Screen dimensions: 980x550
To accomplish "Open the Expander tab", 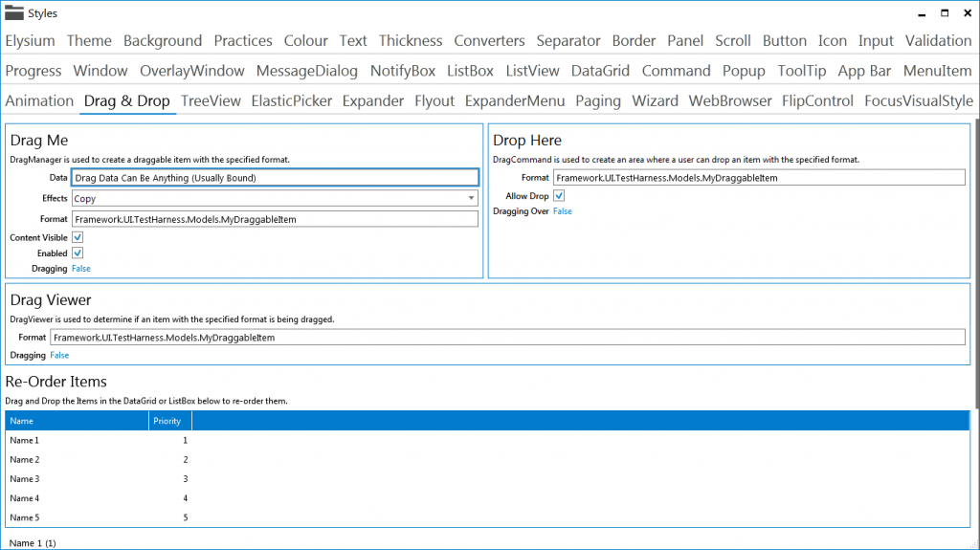I will (x=372, y=100).
